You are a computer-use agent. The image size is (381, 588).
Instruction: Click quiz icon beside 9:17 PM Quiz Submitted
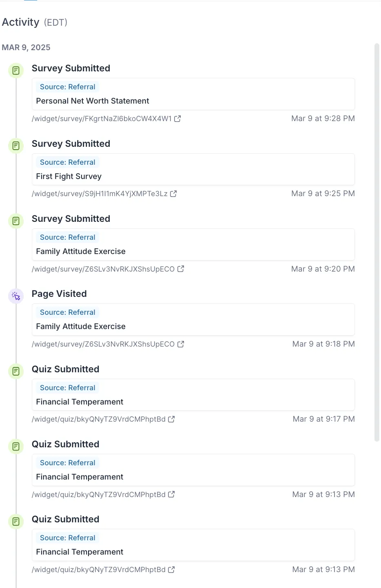coord(16,371)
